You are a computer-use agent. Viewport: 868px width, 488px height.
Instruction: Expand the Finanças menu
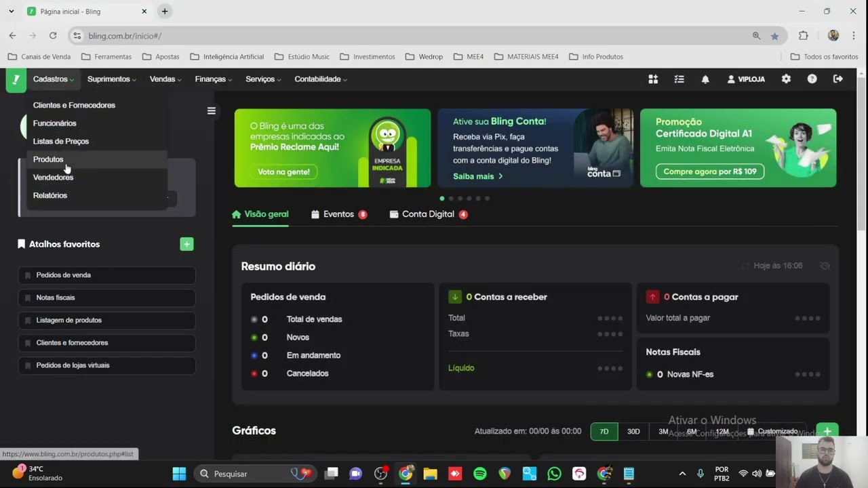coord(214,79)
